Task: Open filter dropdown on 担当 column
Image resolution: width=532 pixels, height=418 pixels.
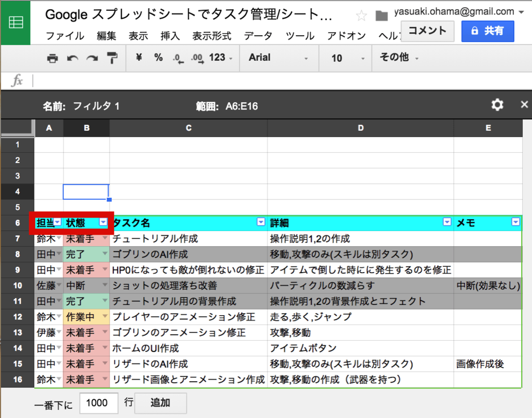Action: coord(58,222)
